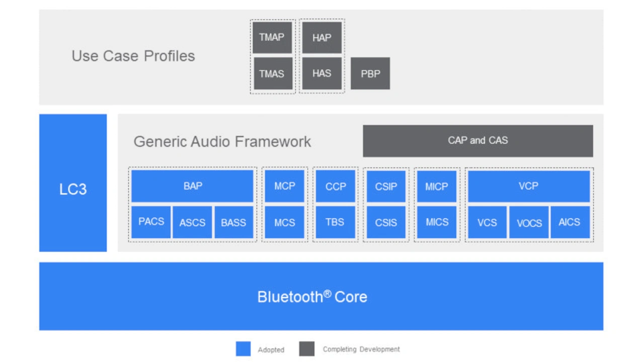Select the TBS block

(336, 222)
